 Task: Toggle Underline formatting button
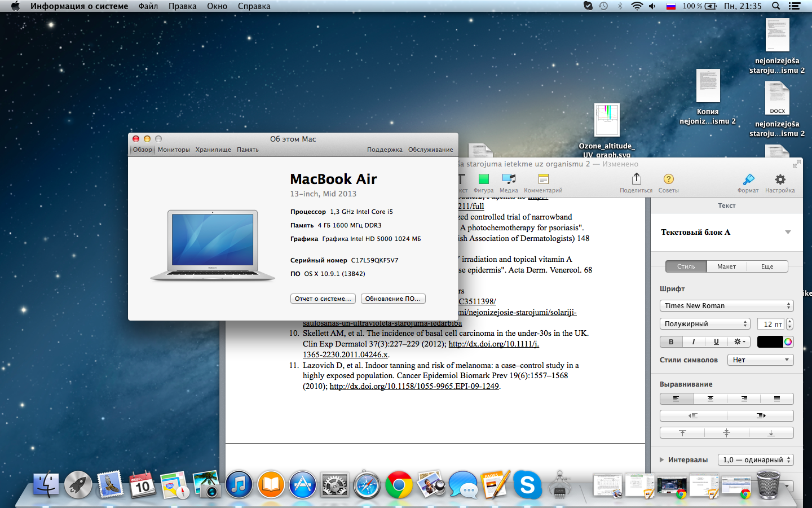click(x=716, y=341)
